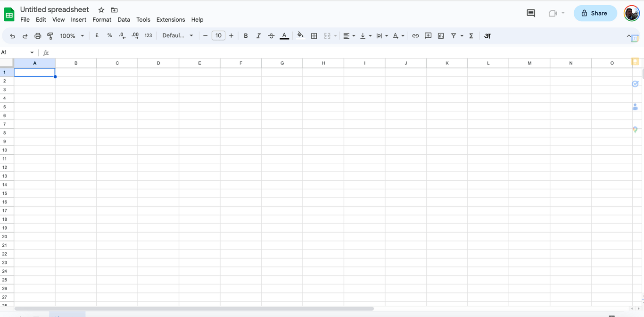Image resolution: width=644 pixels, height=317 pixels.
Task: Open the Format menu
Action: point(102,20)
